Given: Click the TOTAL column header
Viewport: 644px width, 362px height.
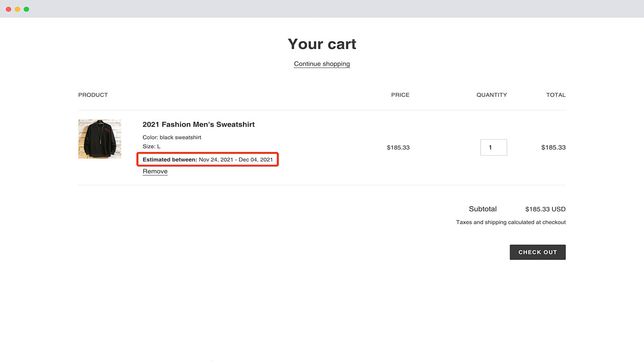Looking at the screenshot, I should point(556,95).
